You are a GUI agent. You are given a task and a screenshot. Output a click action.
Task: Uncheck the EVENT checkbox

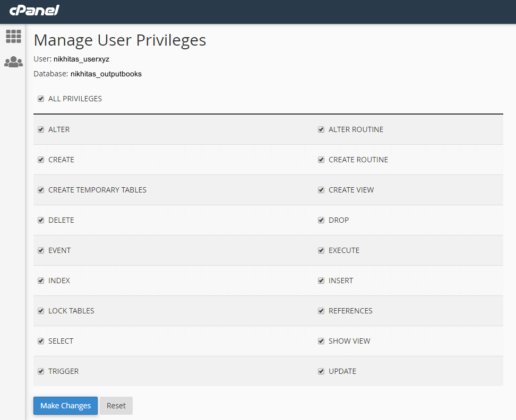pyautogui.click(x=41, y=250)
